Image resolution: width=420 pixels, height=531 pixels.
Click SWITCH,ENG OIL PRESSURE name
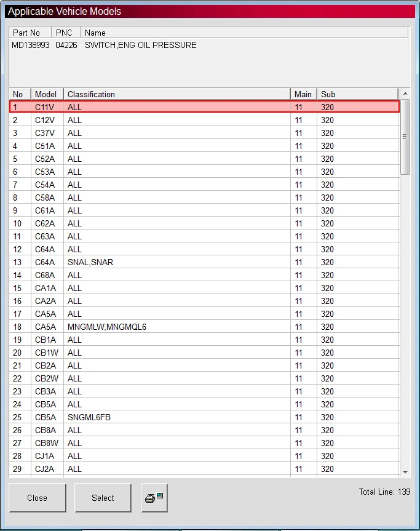tap(140, 45)
